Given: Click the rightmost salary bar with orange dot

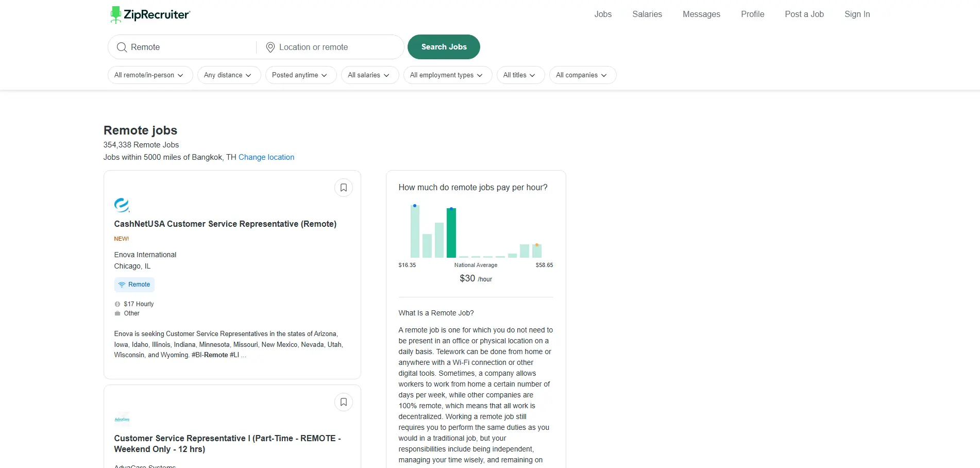Looking at the screenshot, I should click(537, 251).
